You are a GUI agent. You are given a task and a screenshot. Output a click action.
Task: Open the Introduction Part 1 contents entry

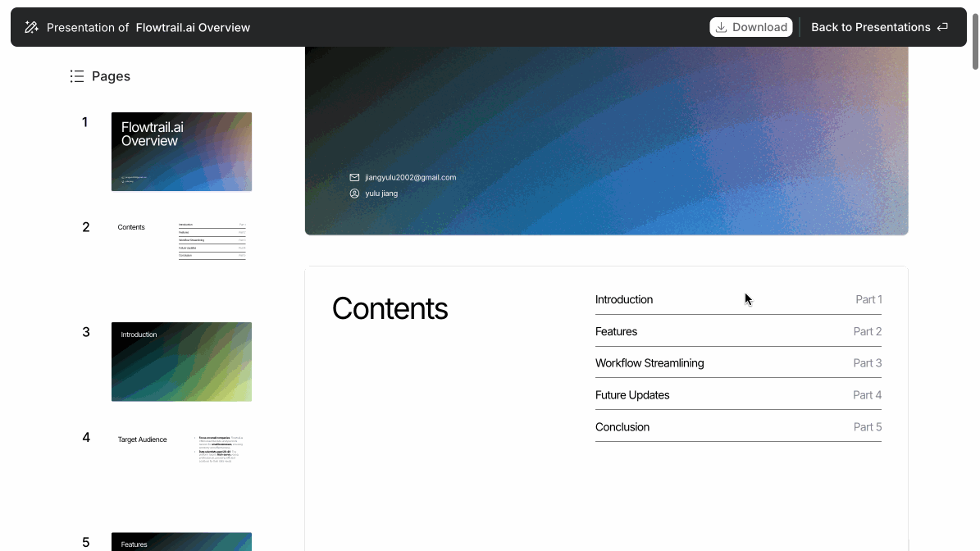click(738, 299)
